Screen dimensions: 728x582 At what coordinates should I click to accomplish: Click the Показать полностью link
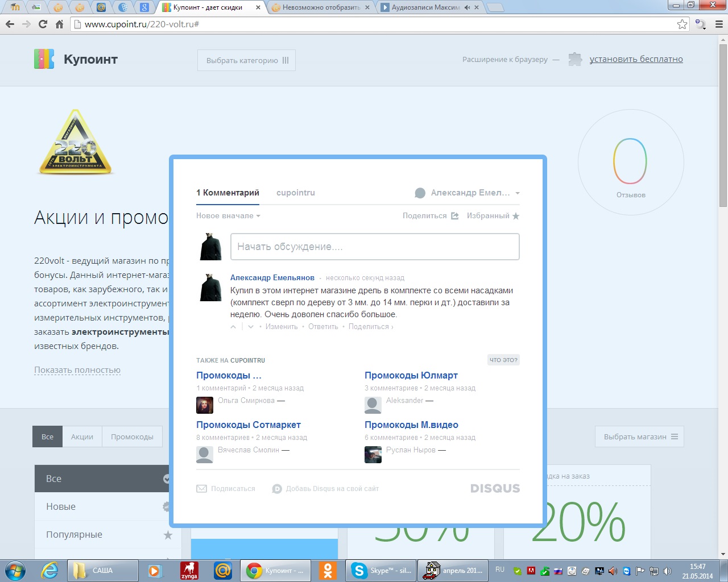(77, 370)
